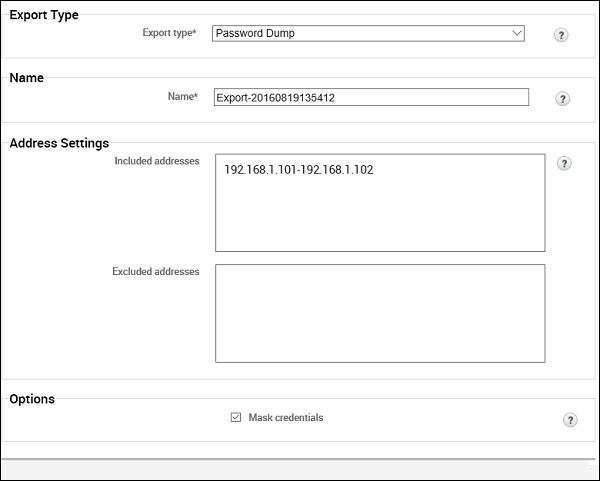Screen dimensions: 600x481
Task: Click the 192.168.1.101-192.168.1.102 address range text
Action: tap(298, 171)
